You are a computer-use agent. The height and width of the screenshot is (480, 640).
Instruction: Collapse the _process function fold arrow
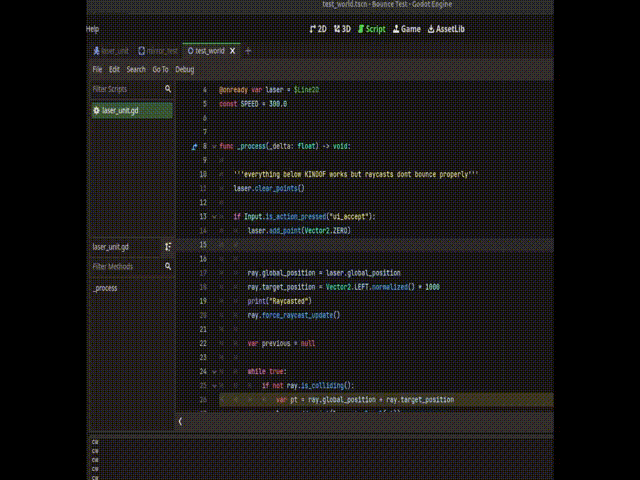213,146
